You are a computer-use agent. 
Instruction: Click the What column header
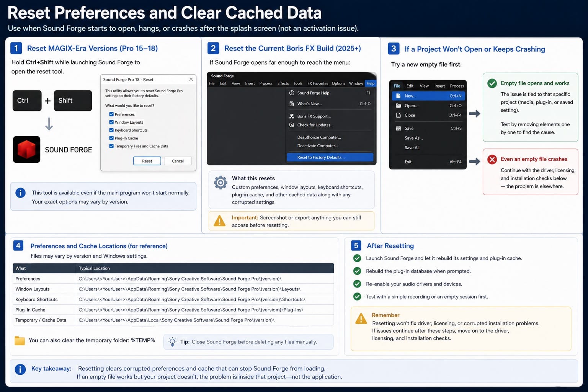point(44,268)
